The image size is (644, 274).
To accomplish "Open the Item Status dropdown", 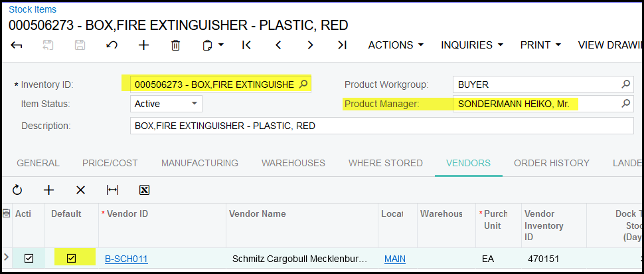I will (x=166, y=104).
